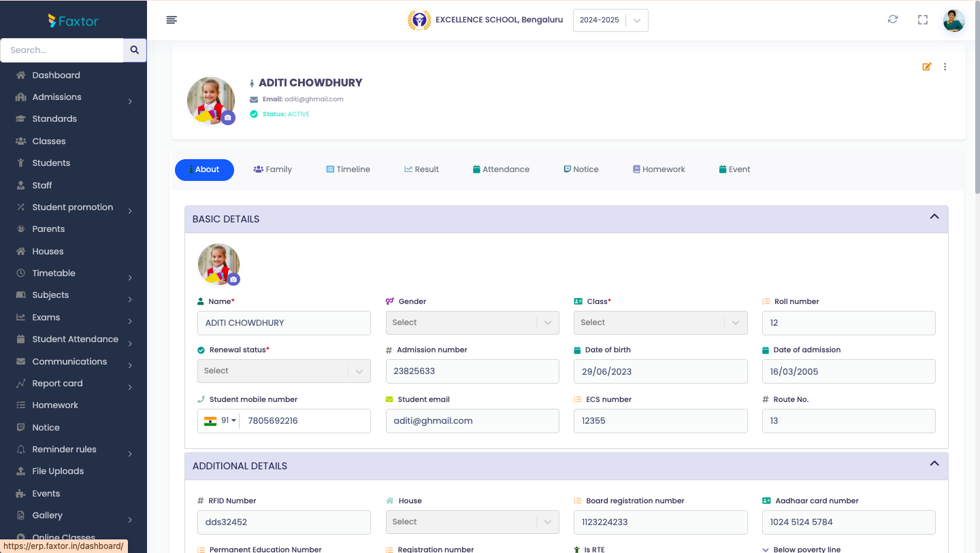The height and width of the screenshot is (553, 980).
Task: Click the Date of admission field
Action: pos(849,371)
